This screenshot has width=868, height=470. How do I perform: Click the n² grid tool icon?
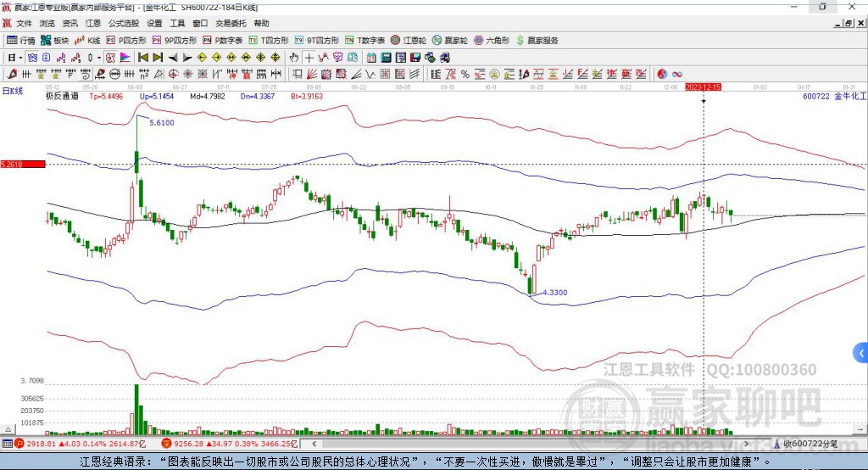tap(144, 74)
